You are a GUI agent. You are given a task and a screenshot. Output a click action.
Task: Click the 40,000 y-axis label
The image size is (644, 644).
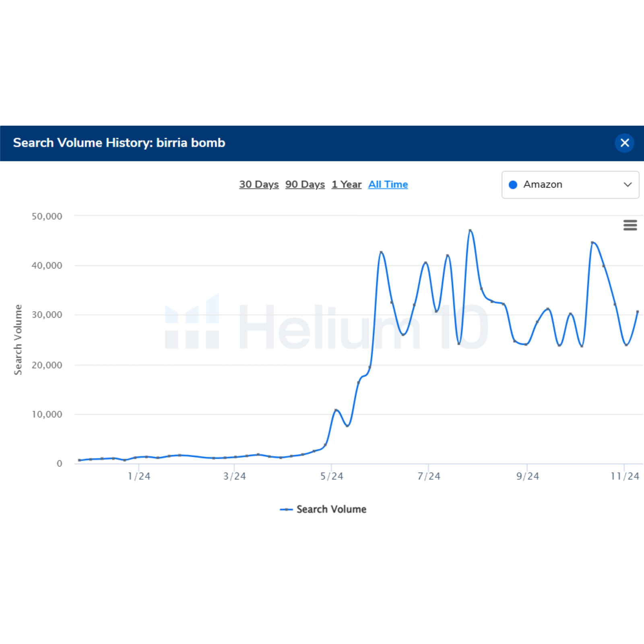pos(47,266)
